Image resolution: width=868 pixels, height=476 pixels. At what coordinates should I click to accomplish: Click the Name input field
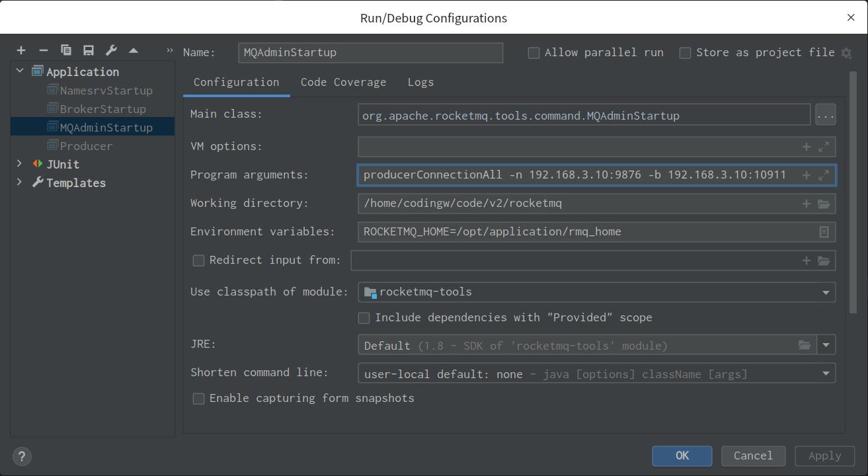[370, 53]
